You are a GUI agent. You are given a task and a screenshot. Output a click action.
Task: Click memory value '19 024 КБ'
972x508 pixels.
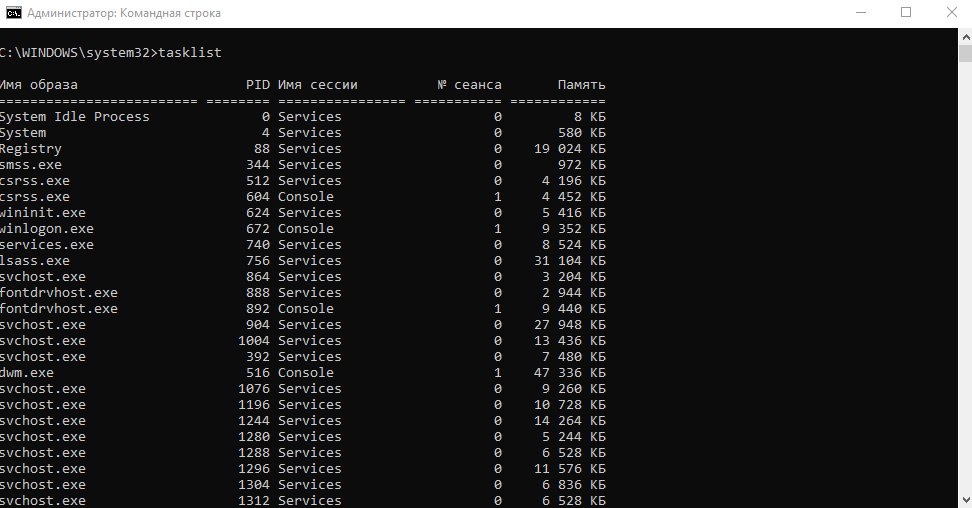pos(570,149)
